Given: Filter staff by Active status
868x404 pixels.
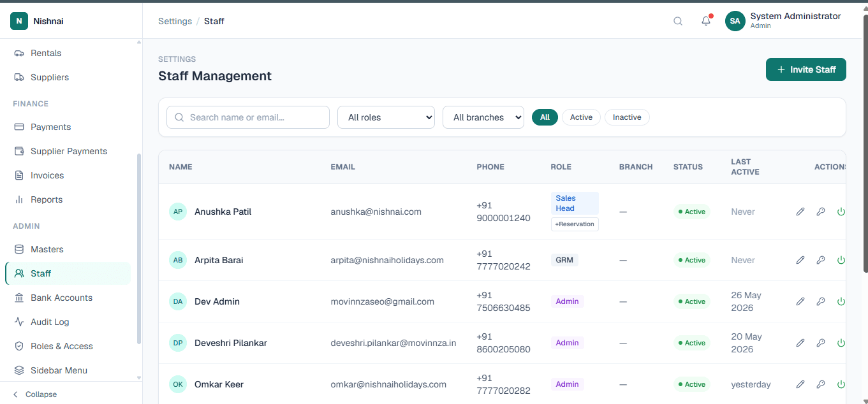Looking at the screenshot, I should (581, 117).
